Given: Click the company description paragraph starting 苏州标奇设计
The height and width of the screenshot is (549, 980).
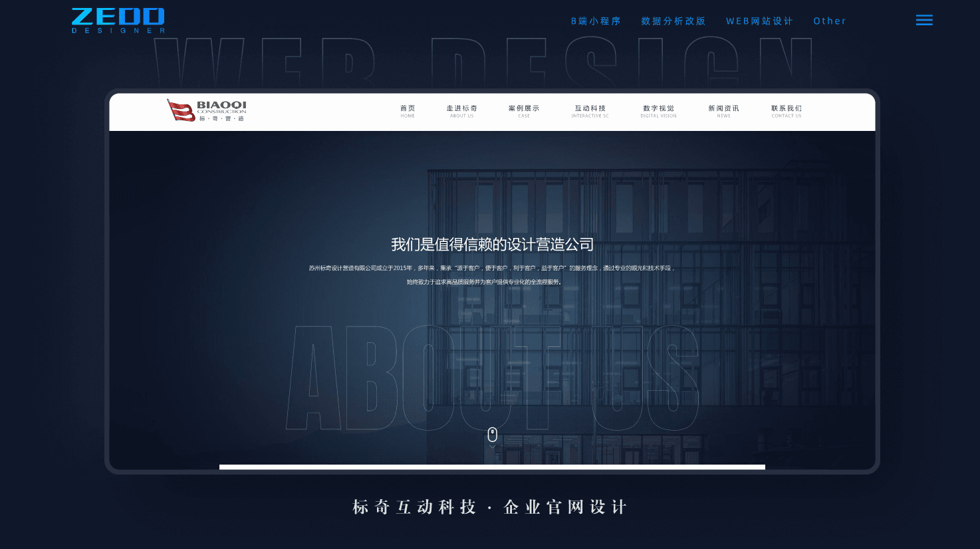Looking at the screenshot, I should click(492, 274).
